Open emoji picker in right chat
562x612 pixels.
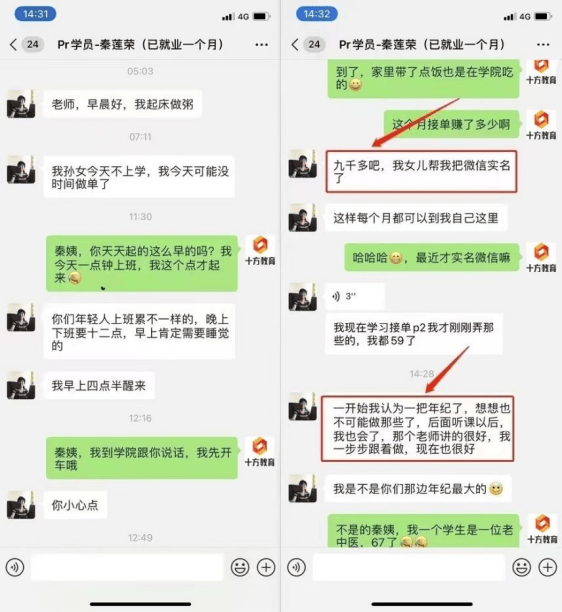(x=521, y=567)
